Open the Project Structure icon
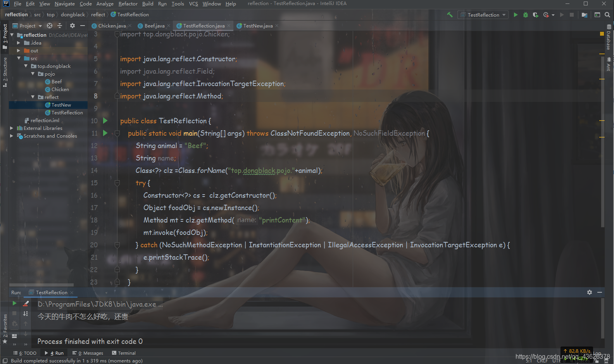 [585, 15]
